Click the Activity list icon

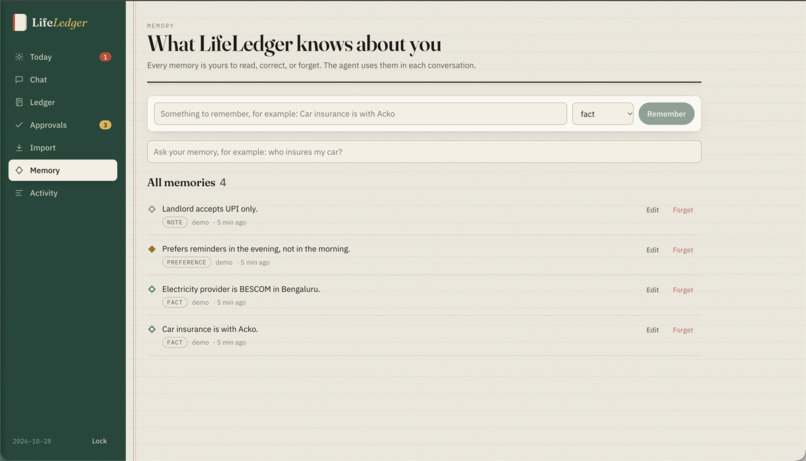tap(19, 193)
